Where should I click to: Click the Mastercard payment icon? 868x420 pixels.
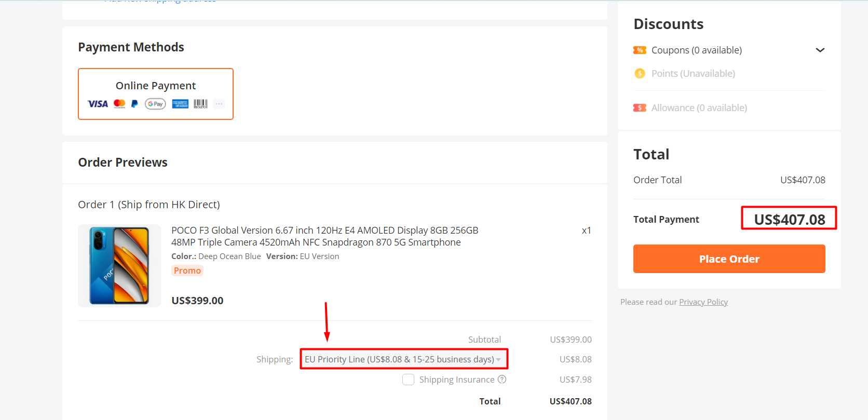coord(119,104)
